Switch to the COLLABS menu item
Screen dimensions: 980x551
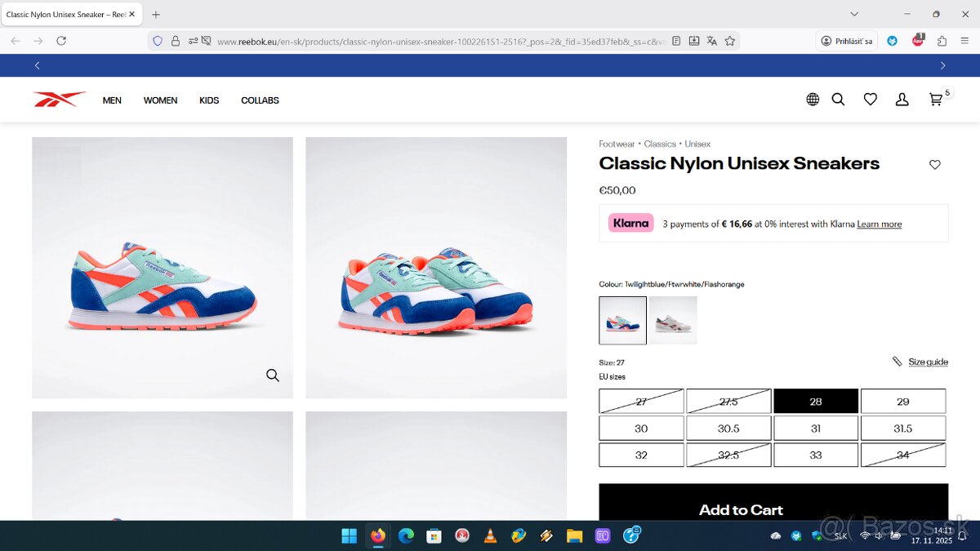[x=260, y=100]
